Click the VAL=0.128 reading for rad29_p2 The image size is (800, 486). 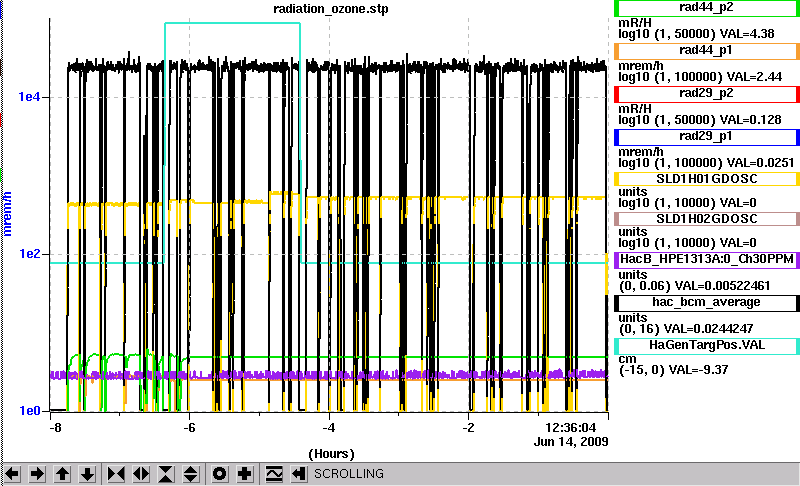coord(751,120)
